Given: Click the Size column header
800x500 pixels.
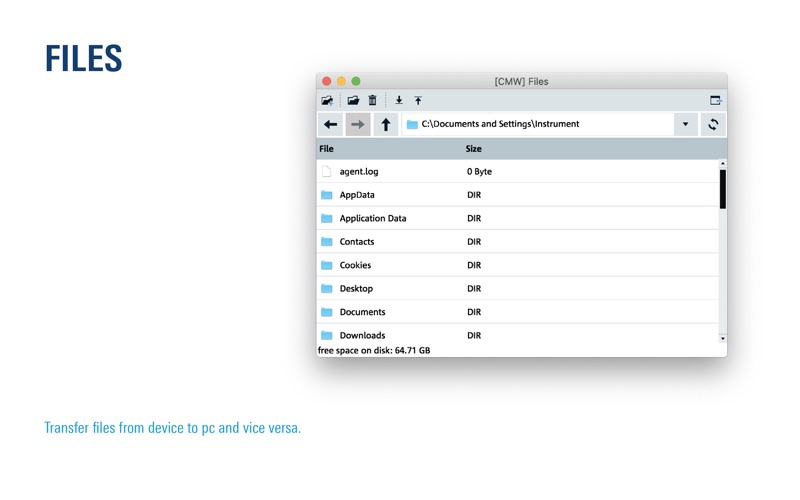Looking at the screenshot, I should [473, 149].
